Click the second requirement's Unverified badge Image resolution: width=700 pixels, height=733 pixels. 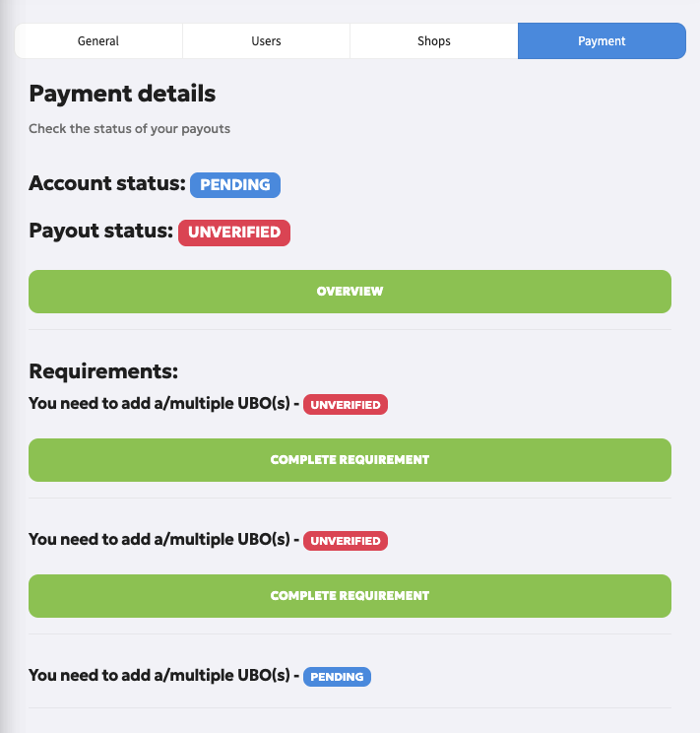click(346, 540)
